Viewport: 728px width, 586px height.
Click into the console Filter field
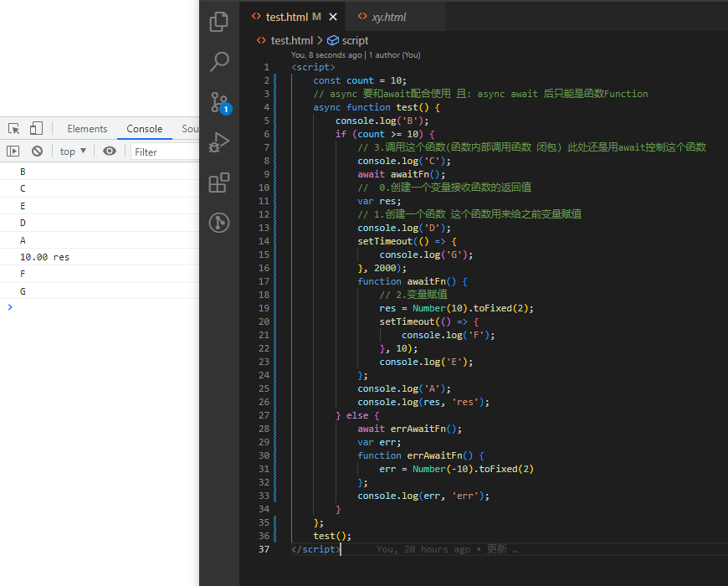[164, 152]
